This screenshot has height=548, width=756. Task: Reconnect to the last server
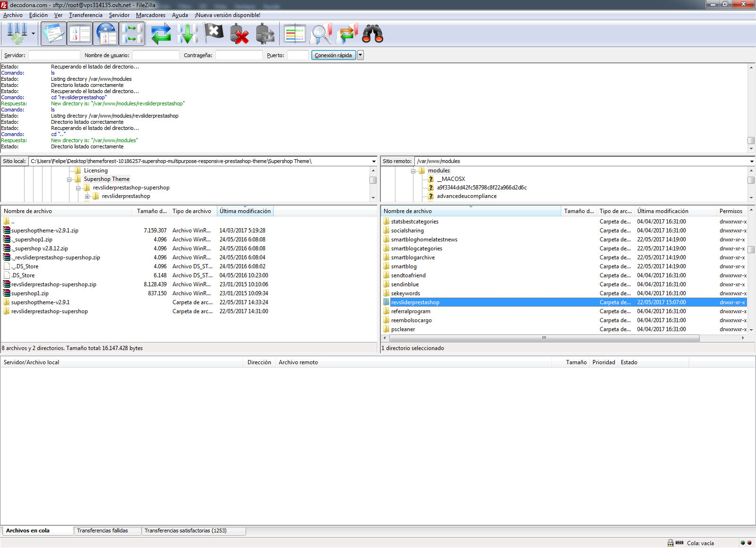(x=265, y=34)
